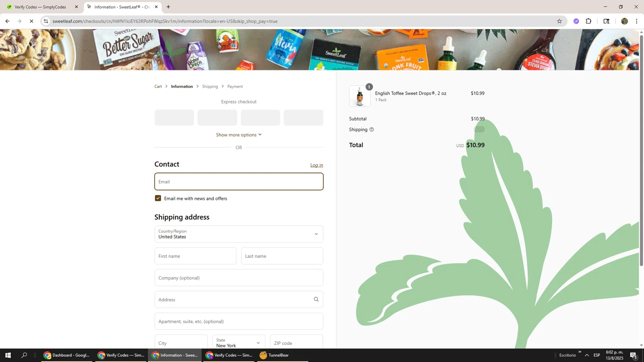Close the Verify Codes tab
Image resolution: width=644 pixels, height=362 pixels.
point(76,7)
